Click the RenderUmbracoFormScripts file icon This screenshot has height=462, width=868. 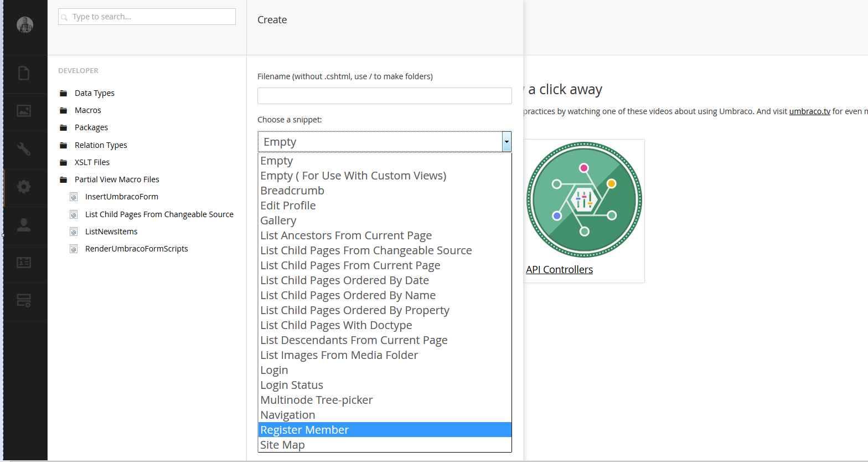74,249
